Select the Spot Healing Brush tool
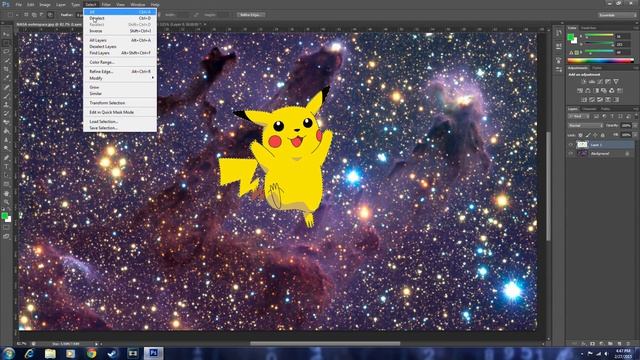Image resolution: width=640 pixels, height=360 pixels. click(x=6, y=87)
